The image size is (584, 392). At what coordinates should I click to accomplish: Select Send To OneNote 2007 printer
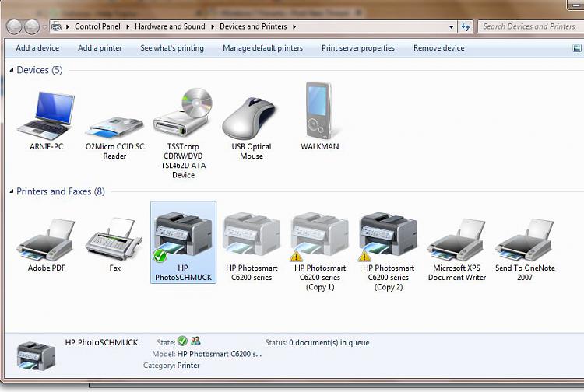click(525, 250)
